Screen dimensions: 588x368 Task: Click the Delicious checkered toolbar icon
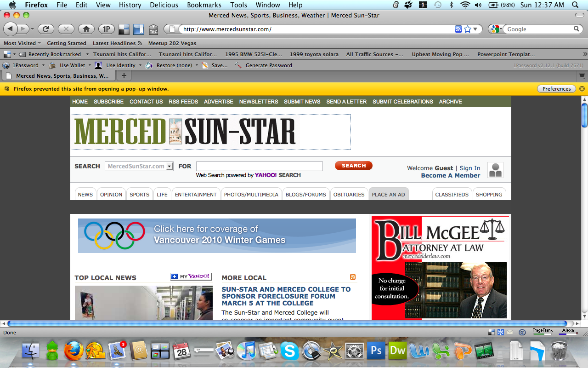(x=124, y=29)
